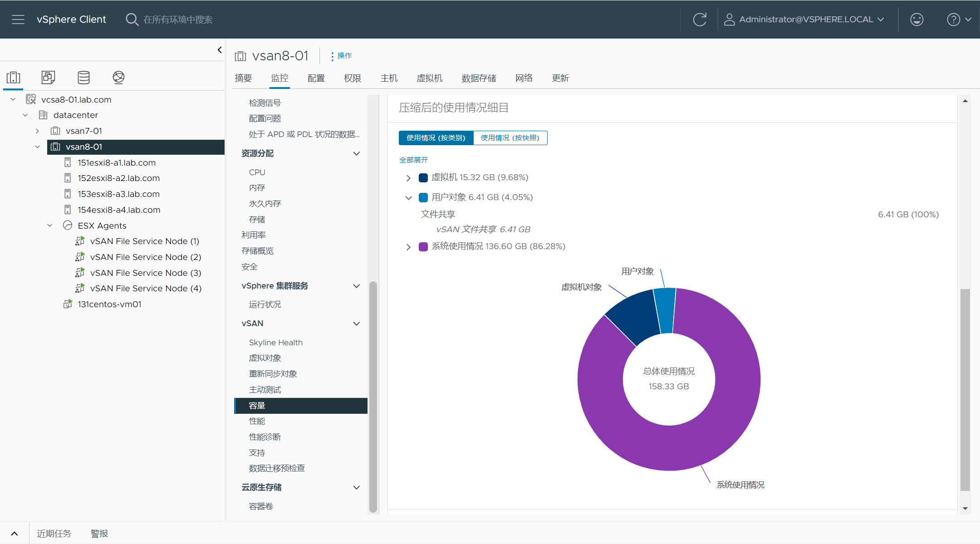The height and width of the screenshot is (544, 980).
Task: Open 警报 panel at bottom
Action: pyautogui.click(x=99, y=534)
